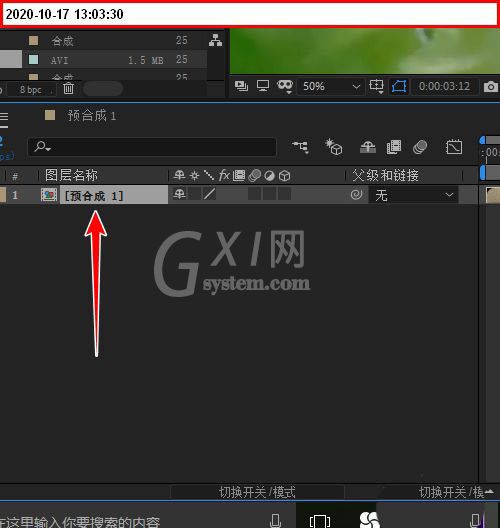Open the project flowchart view icon
The image size is (500, 528).
point(215,40)
